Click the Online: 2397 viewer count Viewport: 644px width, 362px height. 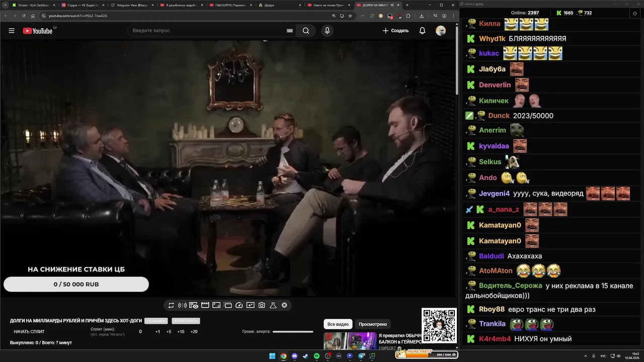click(x=525, y=13)
